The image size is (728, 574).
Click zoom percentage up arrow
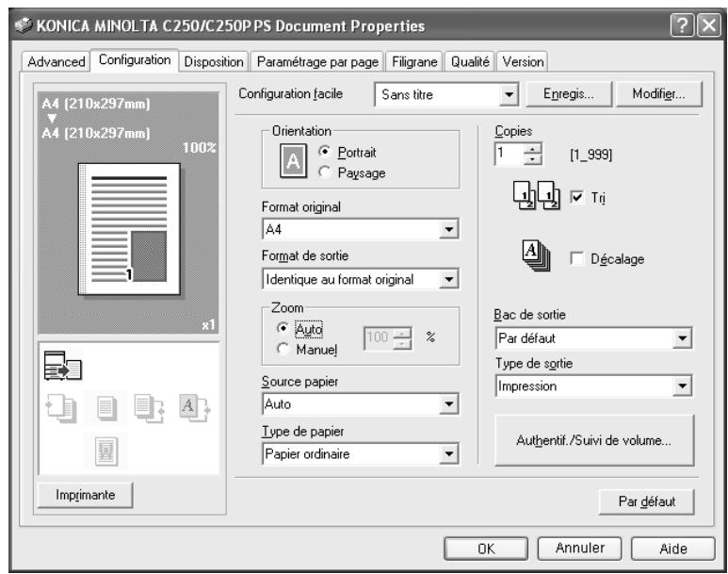point(402,333)
